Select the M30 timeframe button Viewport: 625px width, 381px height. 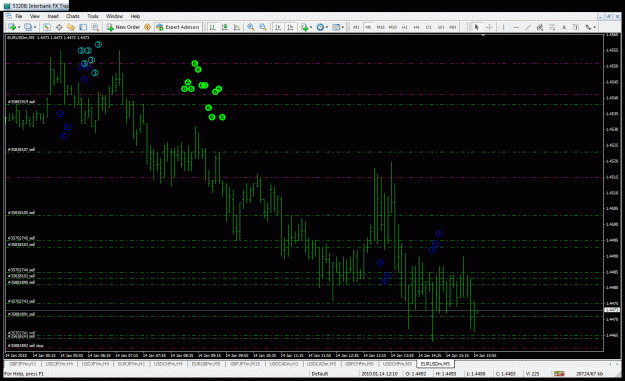pos(393,27)
